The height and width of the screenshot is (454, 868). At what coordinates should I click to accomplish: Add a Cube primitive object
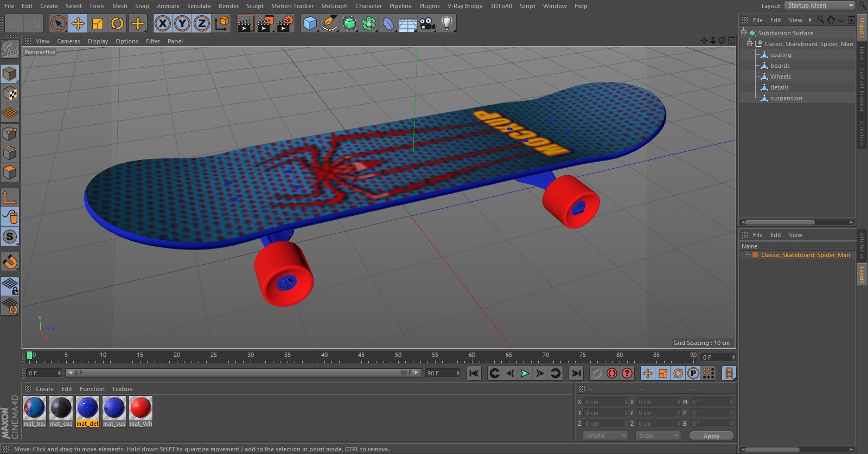tap(310, 23)
